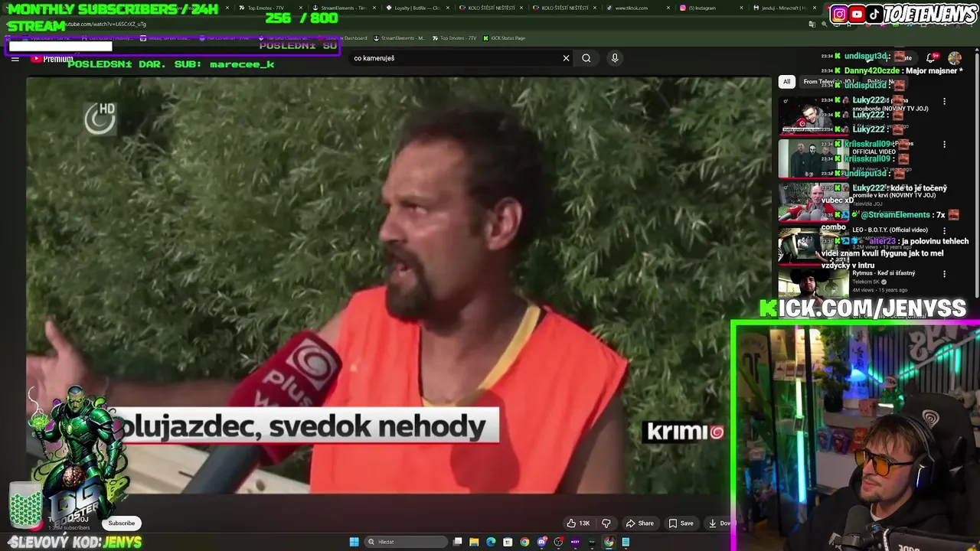
Task: Switch to the 'Loyalty | BotRix' tab
Action: [x=416, y=8]
